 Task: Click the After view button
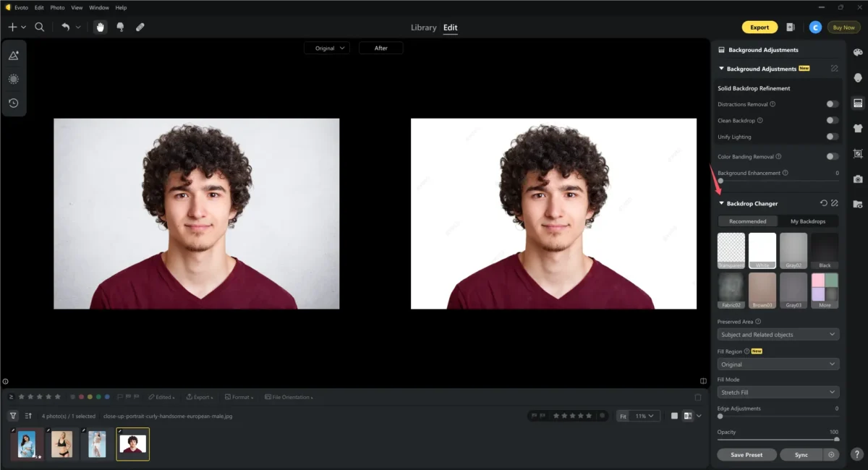(381, 48)
